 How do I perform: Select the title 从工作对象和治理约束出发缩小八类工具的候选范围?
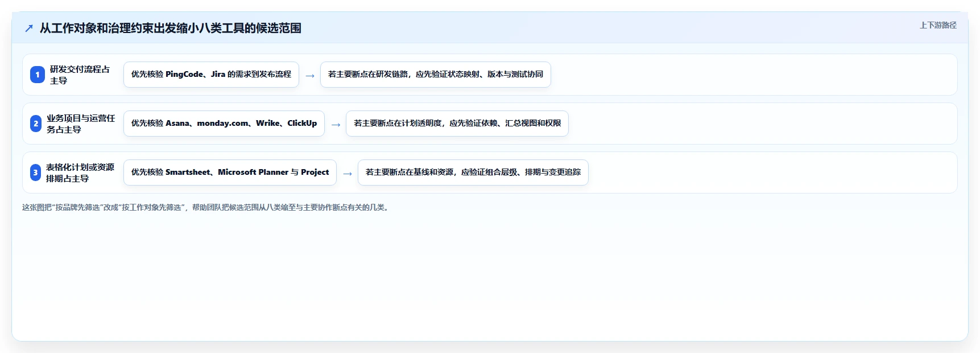[170, 28]
